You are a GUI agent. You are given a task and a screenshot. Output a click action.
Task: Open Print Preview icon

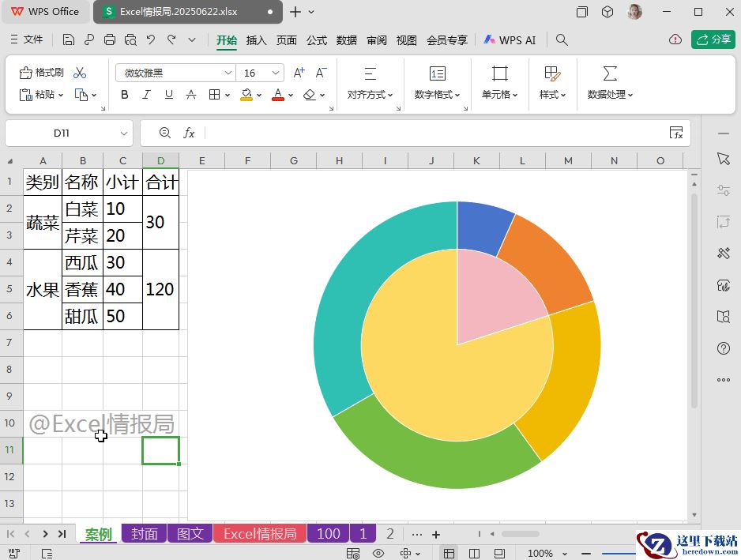pos(130,39)
